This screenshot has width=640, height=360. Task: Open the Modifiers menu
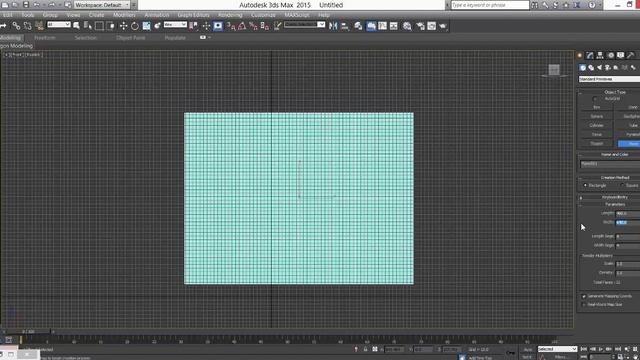pyautogui.click(x=124, y=15)
